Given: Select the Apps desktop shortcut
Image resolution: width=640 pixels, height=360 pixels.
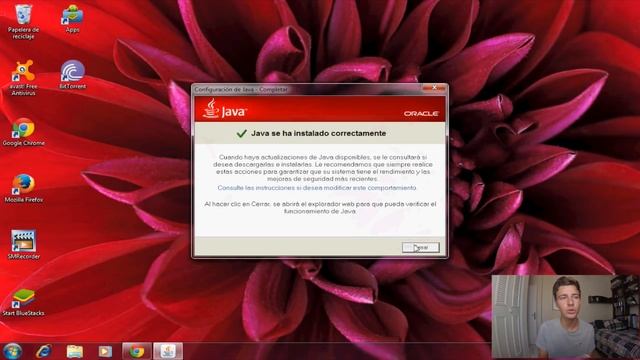Looking at the screenshot, I should (x=72, y=19).
